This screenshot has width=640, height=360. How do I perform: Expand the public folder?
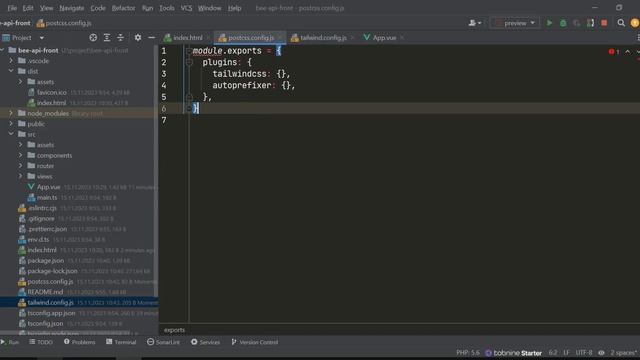tap(11, 124)
